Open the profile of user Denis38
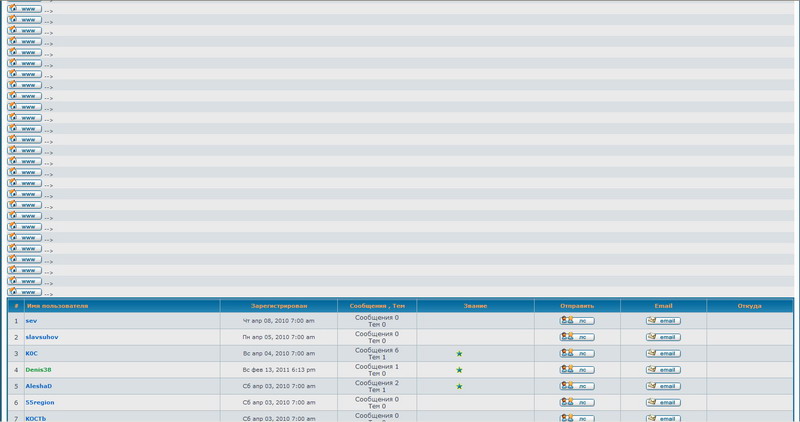The image size is (800, 422). click(x=38, y=370)
